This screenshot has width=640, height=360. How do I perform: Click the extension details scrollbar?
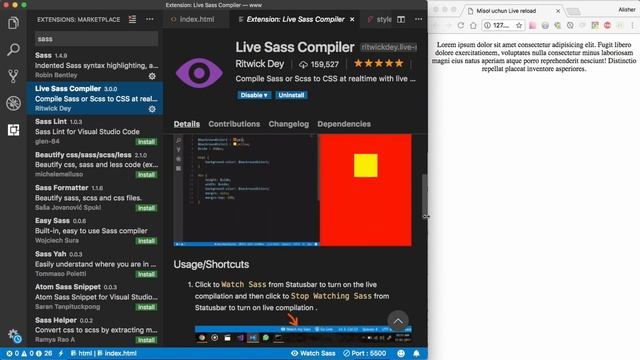point(424,196)
